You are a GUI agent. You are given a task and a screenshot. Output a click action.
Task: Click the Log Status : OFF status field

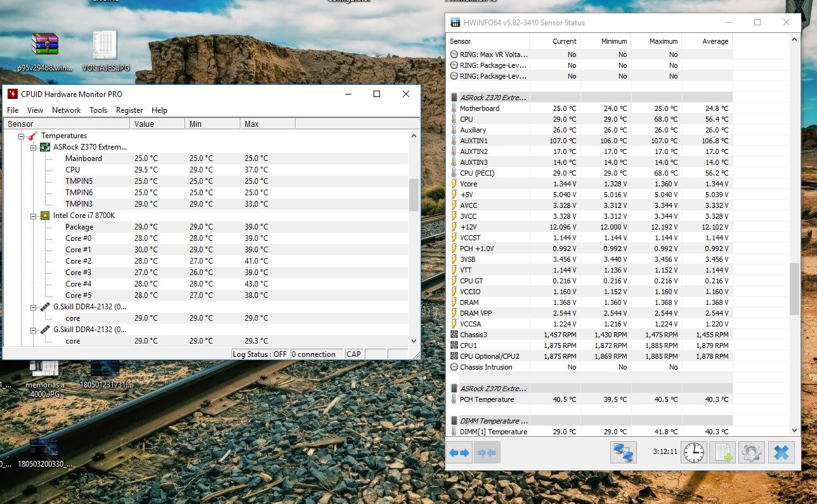[x=259, y=354]
